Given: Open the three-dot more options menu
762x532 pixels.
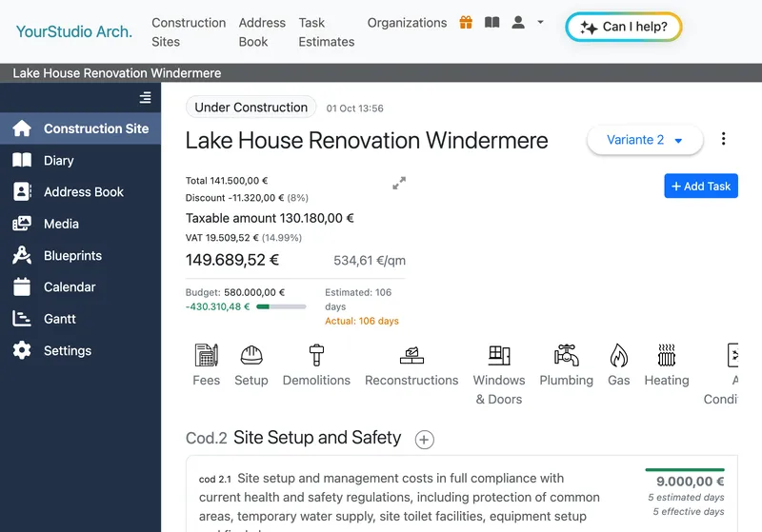Looking at the screenshot, I should (x=724, y=139).
